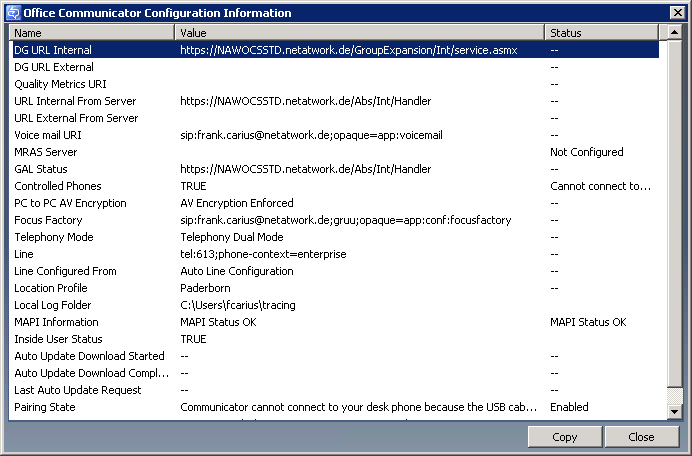
Task: Select the Line Configured From row
Action: point(334,271)
